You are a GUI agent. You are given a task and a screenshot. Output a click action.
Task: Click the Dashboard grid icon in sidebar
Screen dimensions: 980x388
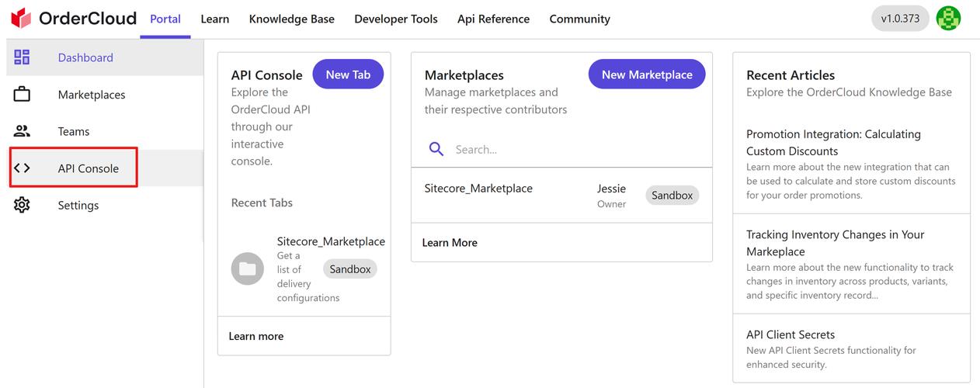point(22,57)
